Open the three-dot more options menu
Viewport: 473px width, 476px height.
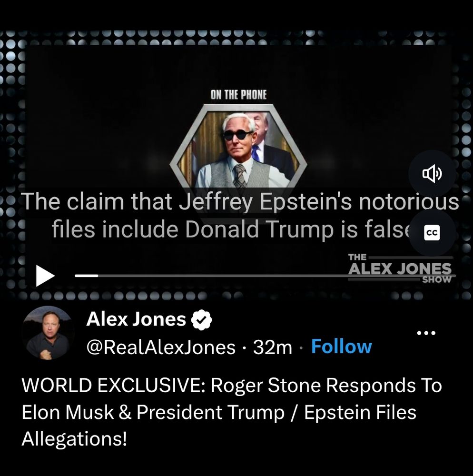[x=426, y=333]
